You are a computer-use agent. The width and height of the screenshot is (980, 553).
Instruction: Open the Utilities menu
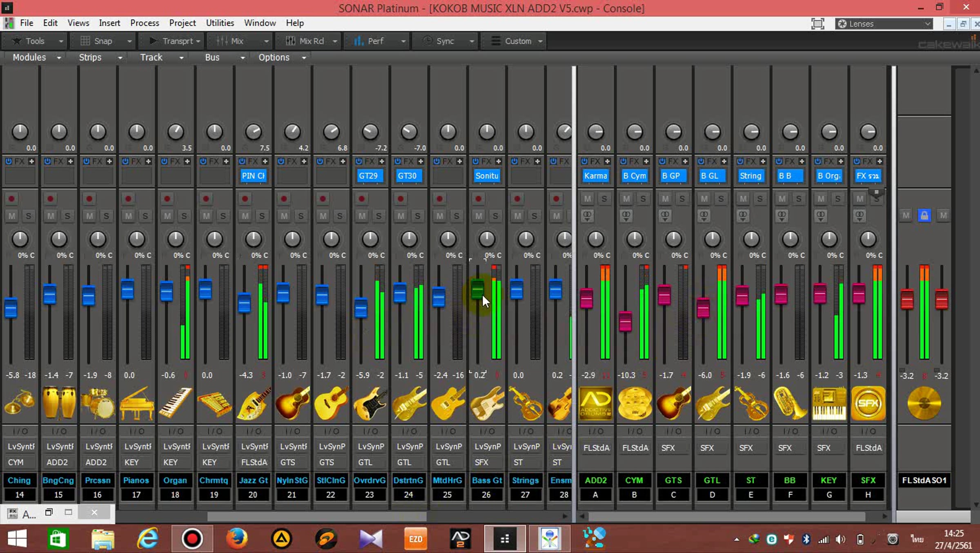(x=220, y=23)
